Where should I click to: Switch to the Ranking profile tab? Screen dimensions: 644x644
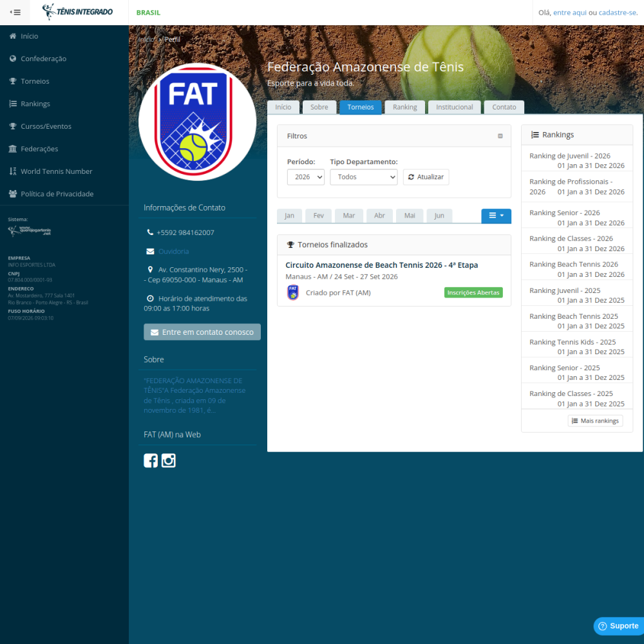(x=404, y=107)
